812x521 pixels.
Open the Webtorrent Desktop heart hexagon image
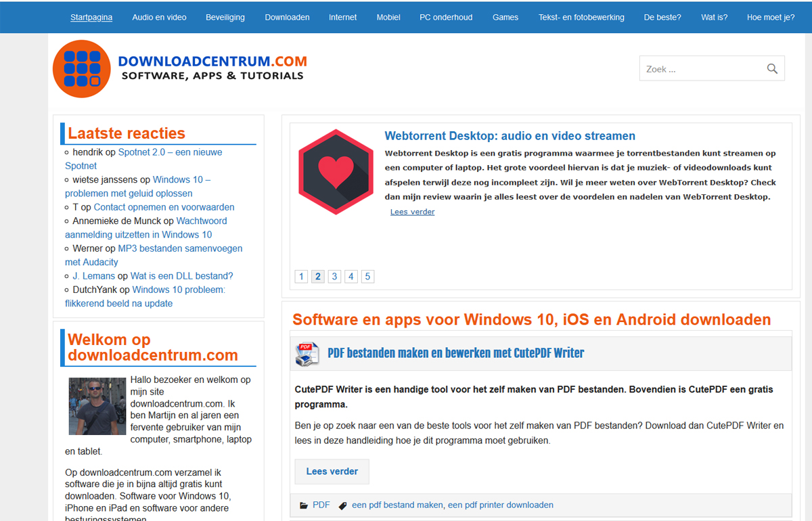point(336,172)
